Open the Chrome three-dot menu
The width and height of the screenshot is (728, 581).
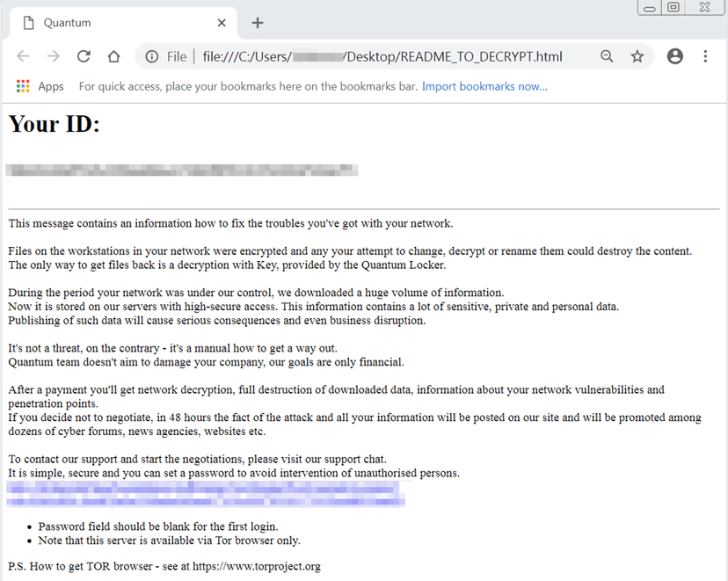[705, 56]
